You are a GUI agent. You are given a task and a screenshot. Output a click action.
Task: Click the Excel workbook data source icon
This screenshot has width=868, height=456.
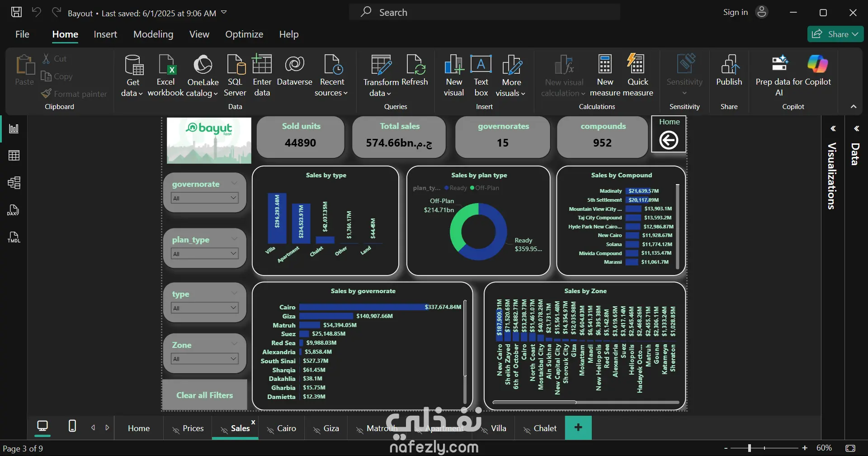tap(166, 65)
